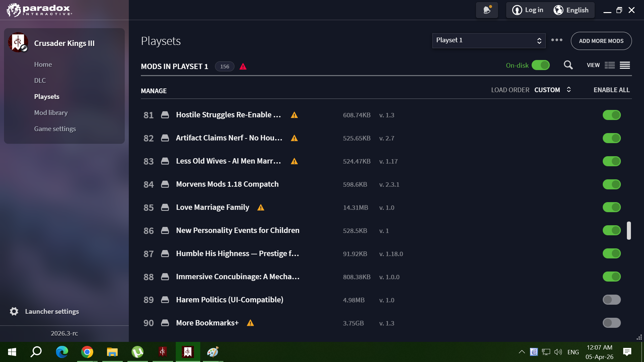Open Paint from the taskbar
This screenshot has width=644, height=362.
213,352
